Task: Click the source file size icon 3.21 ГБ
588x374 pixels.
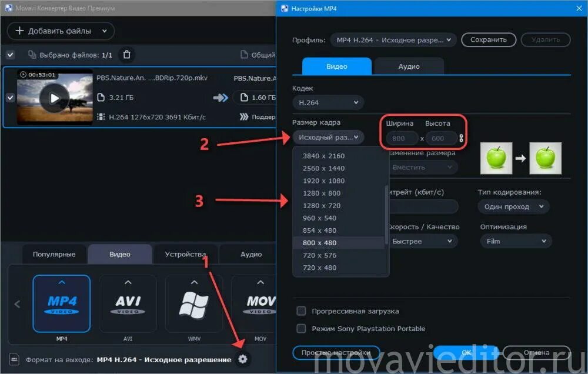Action: [101, 98]
